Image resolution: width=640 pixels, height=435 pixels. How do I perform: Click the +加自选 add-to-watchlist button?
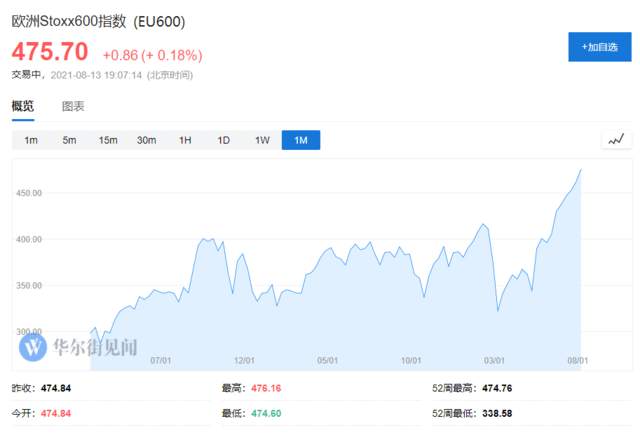(600, 47)
